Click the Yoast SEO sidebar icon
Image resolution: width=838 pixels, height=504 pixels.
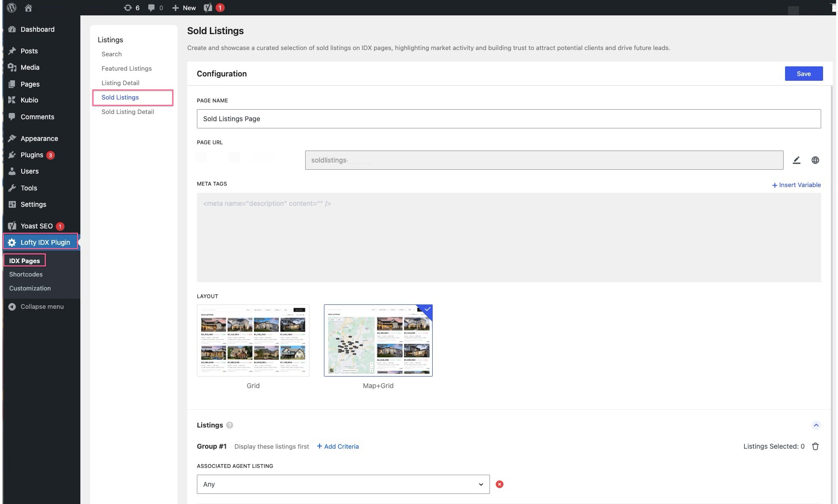pyautogui.click(x=12, y=226)
